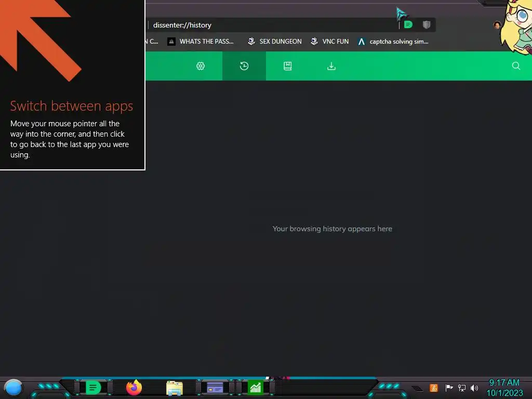
Task: Click the green Dissenter comment icon in address bar
Action: pyautogui.click(x=408, y=24)
